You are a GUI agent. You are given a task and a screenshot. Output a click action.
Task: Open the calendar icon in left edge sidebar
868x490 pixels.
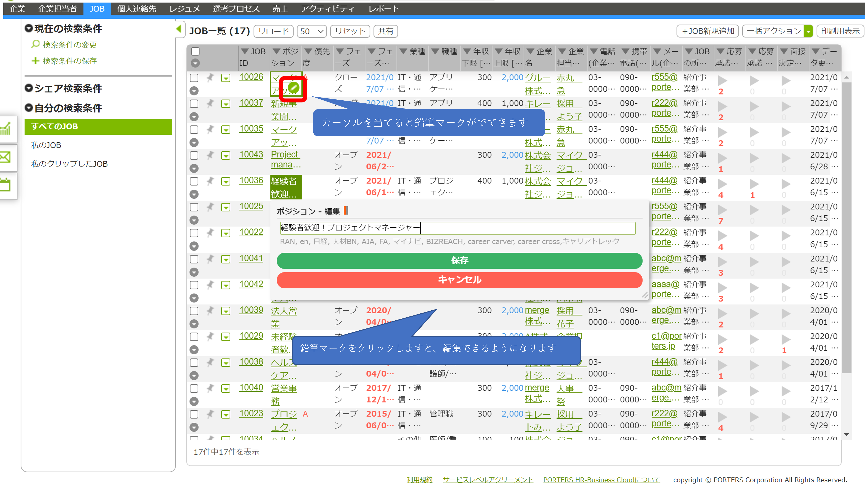(x=6, y=185)
